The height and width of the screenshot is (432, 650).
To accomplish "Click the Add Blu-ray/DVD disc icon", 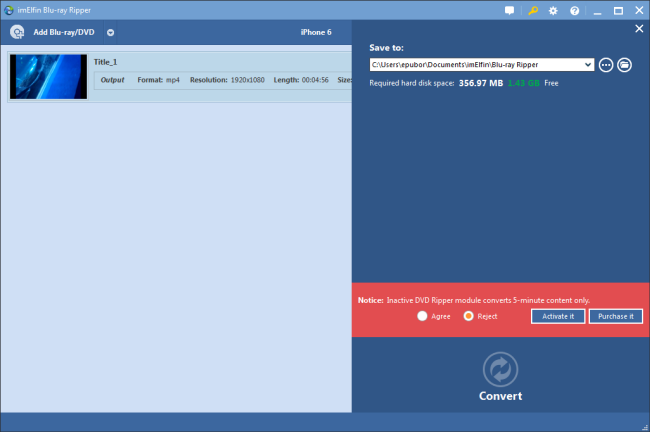I will [17, 32].
